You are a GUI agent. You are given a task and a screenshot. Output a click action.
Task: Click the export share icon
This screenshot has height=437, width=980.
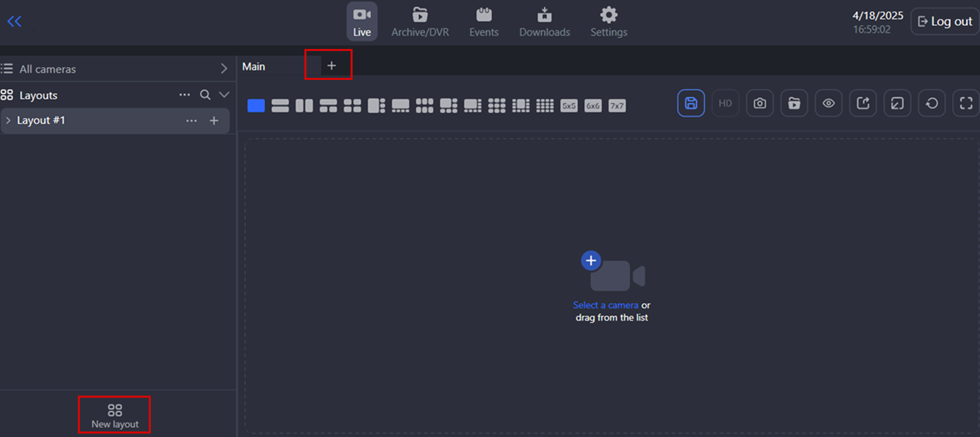coord(863,103)
